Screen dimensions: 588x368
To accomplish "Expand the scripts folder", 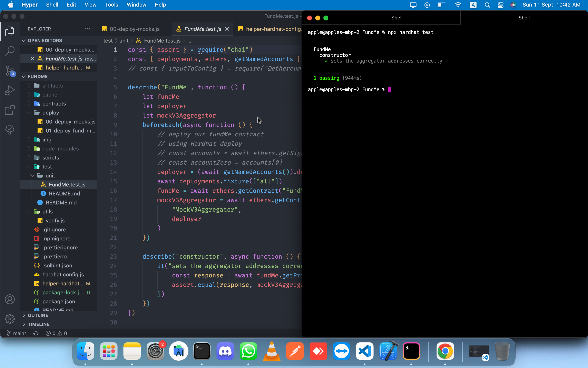I will (58, 158).
